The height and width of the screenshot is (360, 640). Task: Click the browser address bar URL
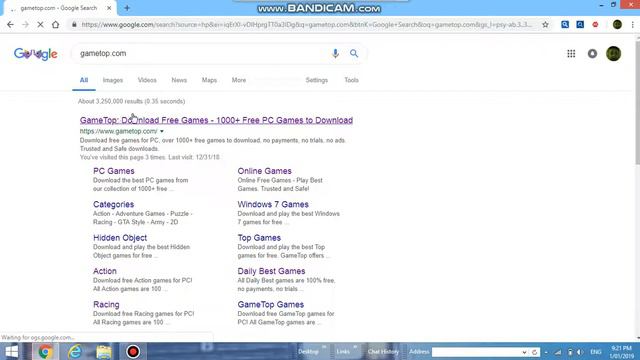pyautogui.click(x=306, y=25)
